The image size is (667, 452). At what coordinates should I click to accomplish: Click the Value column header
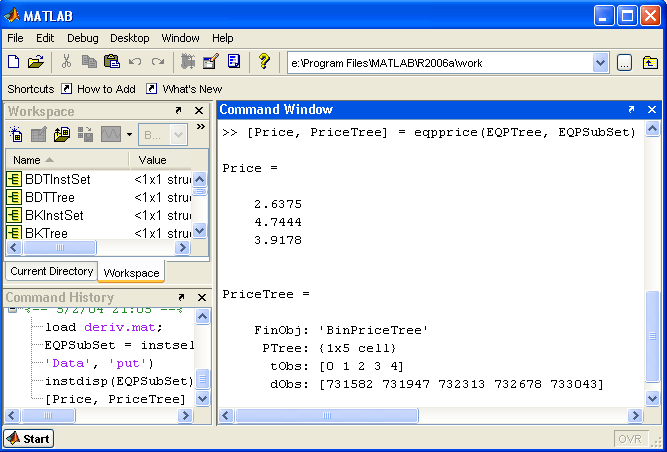pos(161,160)
